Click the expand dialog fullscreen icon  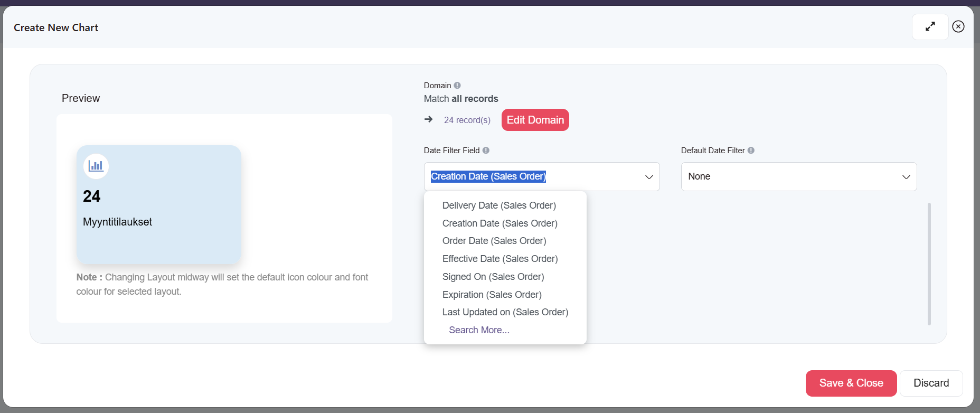[x=930, y=26]
